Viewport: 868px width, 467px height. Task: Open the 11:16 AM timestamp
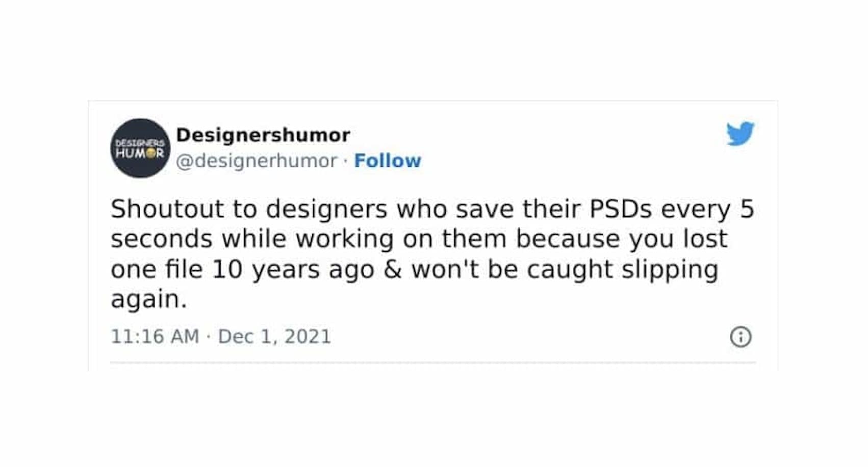click(x=155, y=336)
